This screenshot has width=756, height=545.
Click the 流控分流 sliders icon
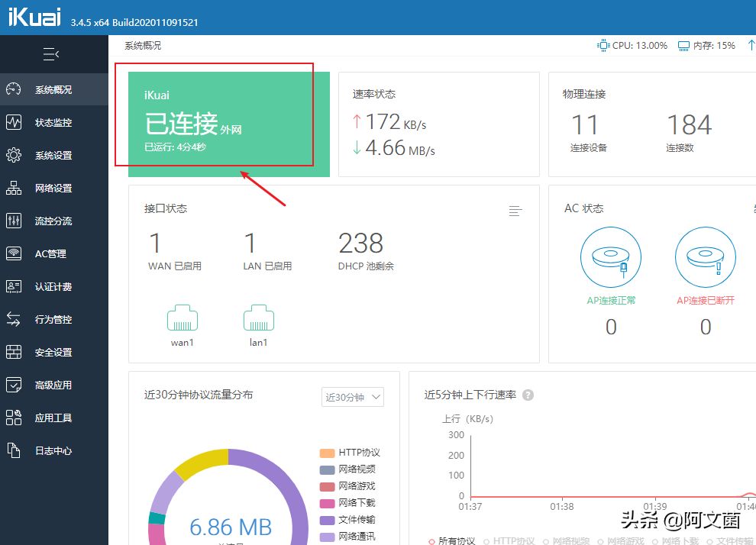[14, 221]
